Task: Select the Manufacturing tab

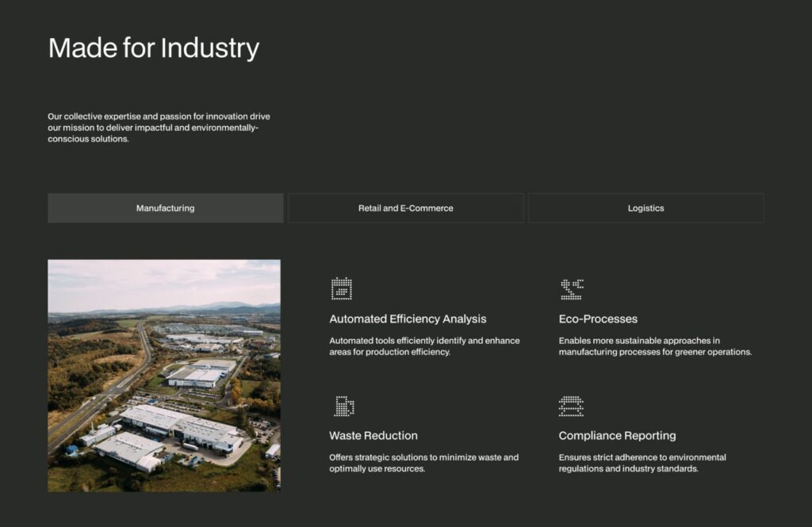Action: tap(165, 208)
